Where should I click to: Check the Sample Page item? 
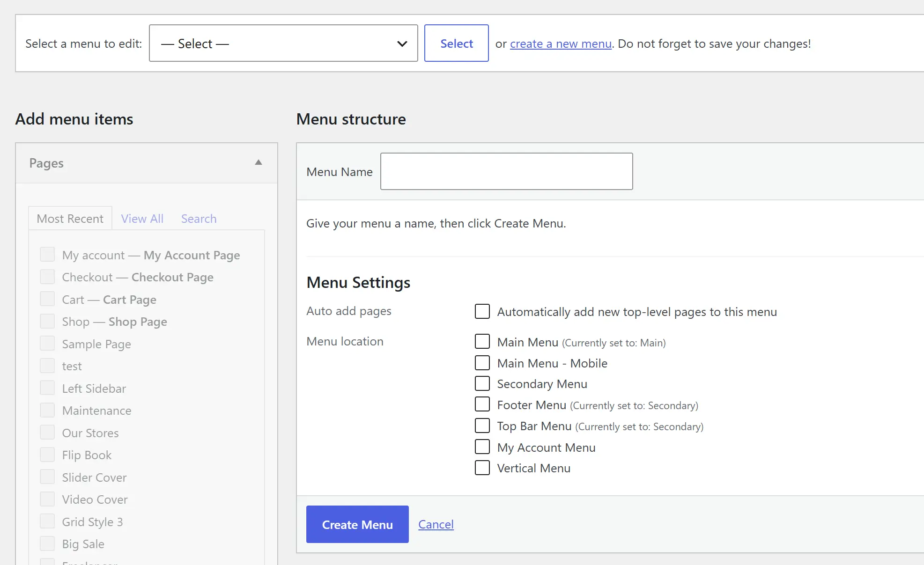tap(47, 343)
